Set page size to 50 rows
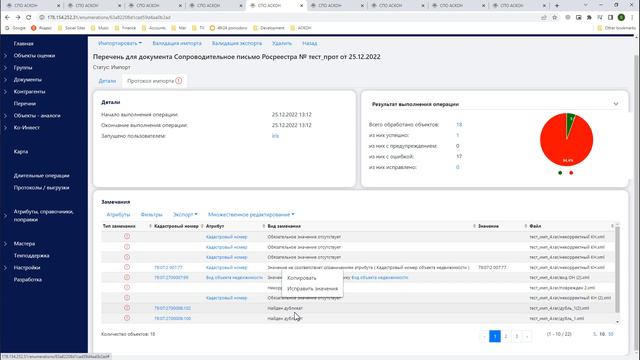 (x=611, y=334)
